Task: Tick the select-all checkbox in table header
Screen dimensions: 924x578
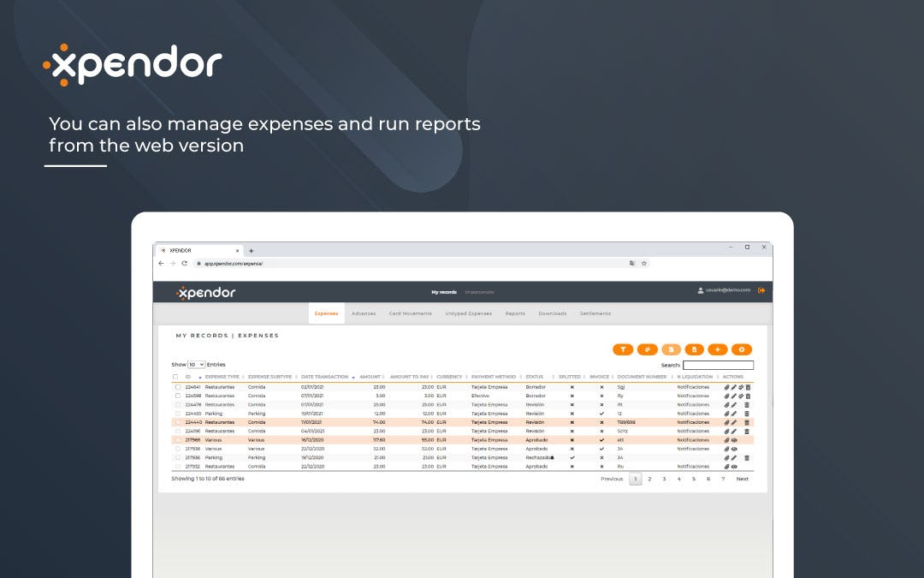Action: [x=175, y=377]
